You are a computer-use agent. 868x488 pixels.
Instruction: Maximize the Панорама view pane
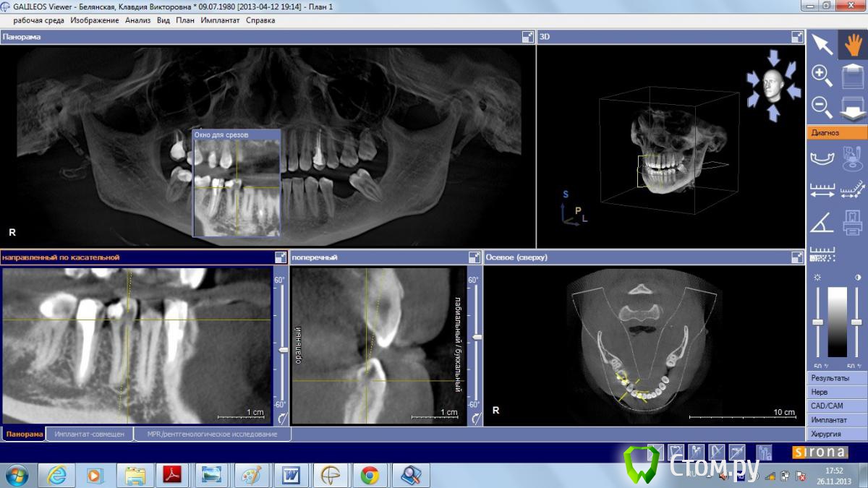527,37
